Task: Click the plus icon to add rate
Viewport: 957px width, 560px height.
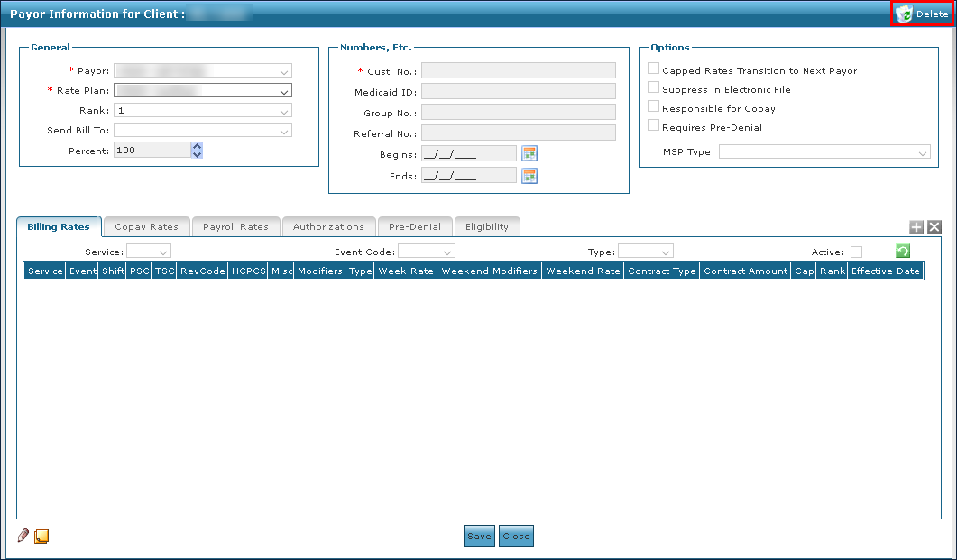Action: tap(916, 228)
